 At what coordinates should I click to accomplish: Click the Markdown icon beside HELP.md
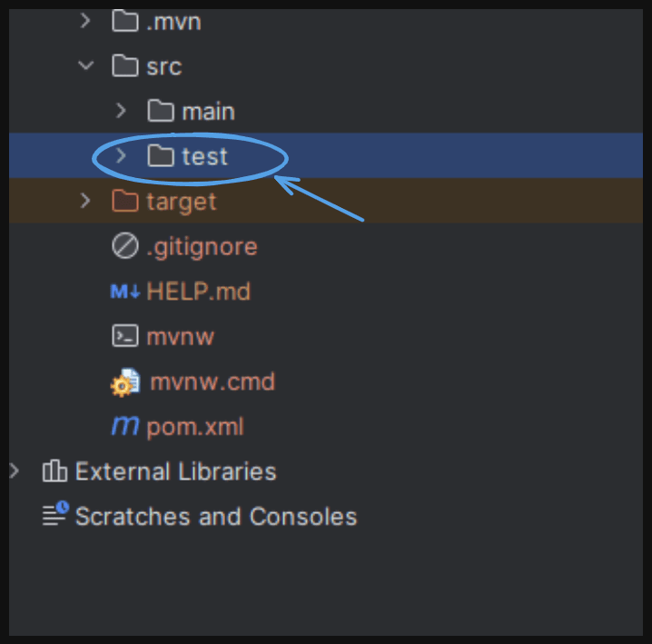(125, 292)
